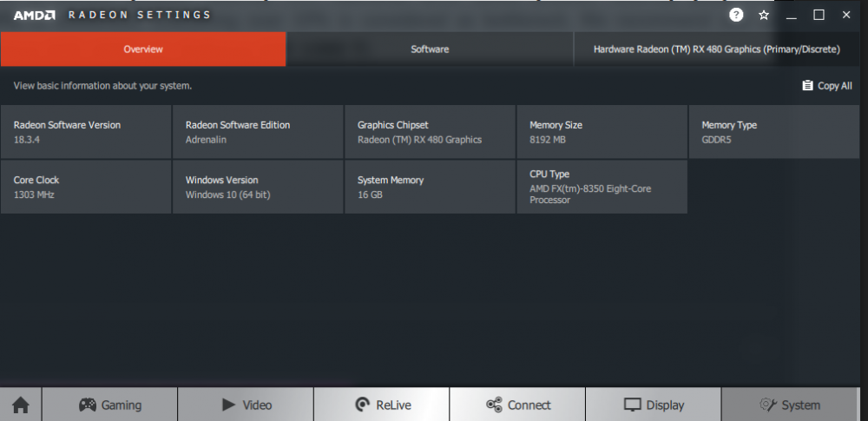The image size is (868, 421).
Task: Select the Overview tab
Action: coord(143,49)
